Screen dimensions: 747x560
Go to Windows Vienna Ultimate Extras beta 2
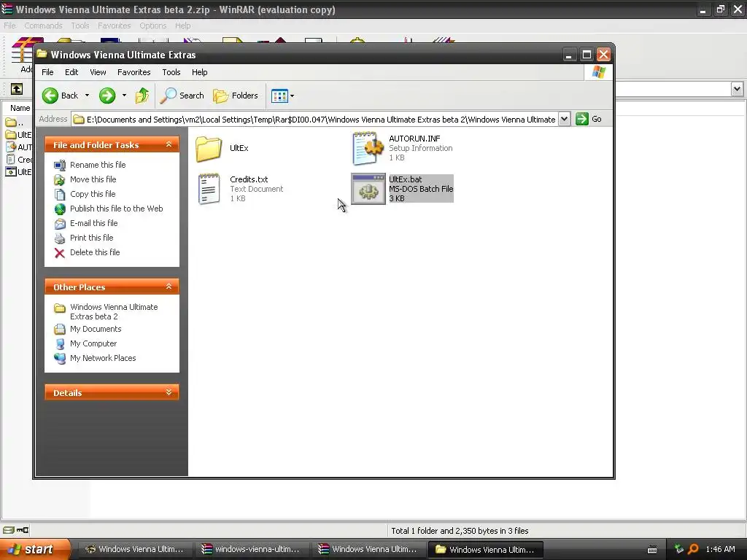click(114, 312)
